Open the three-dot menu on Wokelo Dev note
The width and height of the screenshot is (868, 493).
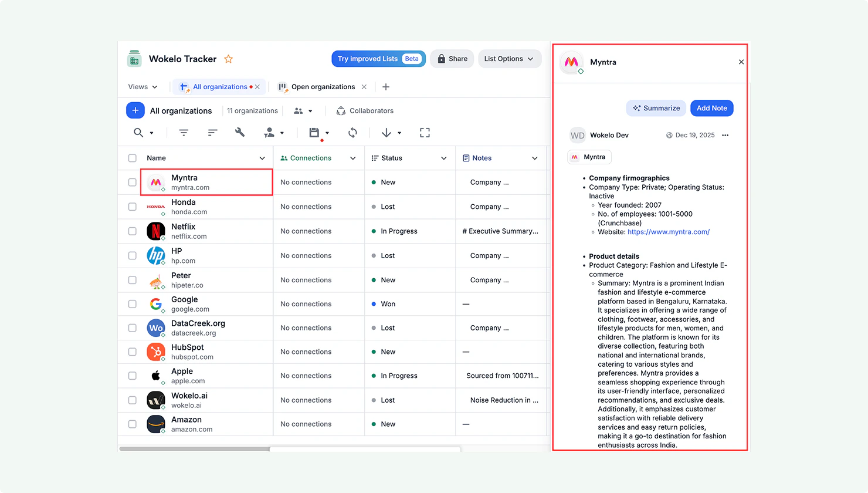(725, 135)
